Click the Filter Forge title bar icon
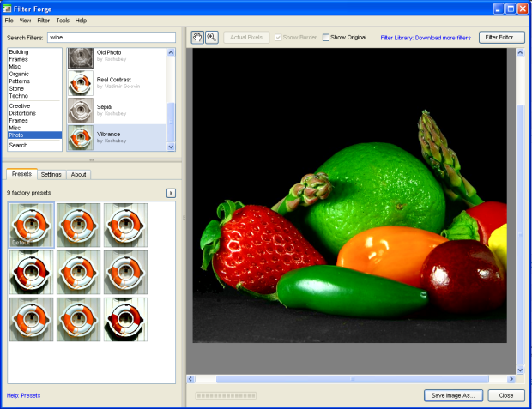Viewport: 532px width, 409px height. [7, 8]
